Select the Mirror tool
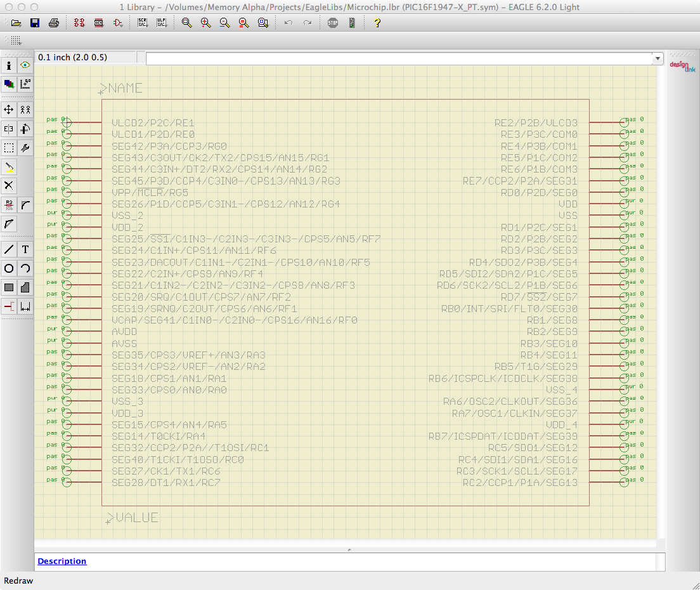The width and height of the screenshot is (700, 590). 9,129
